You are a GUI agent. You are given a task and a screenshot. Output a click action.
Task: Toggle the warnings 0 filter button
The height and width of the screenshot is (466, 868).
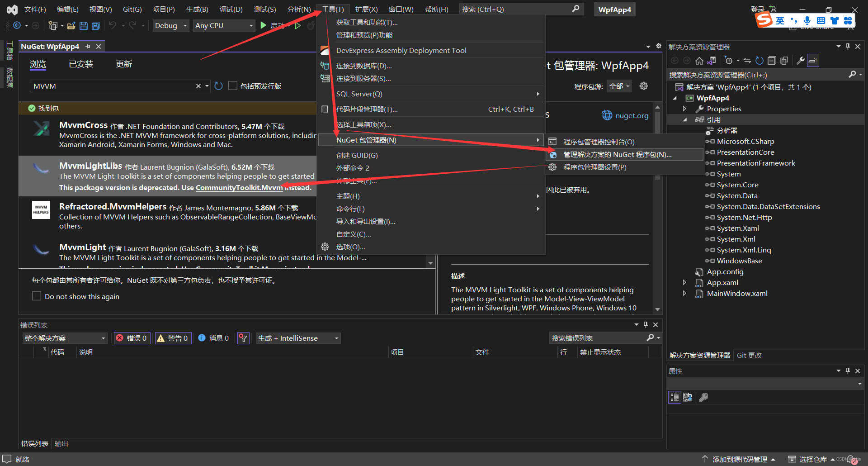(x=173, y=338)
